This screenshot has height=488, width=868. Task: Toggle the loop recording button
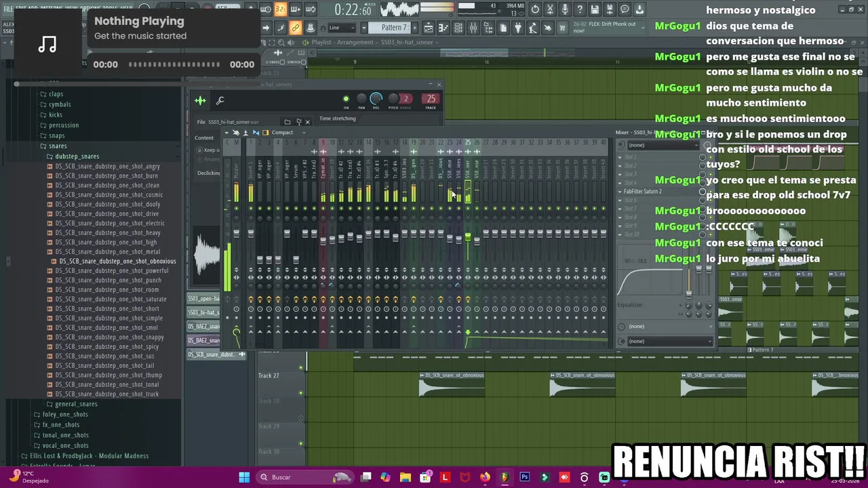pyautogui.click(x=311, y=9)
